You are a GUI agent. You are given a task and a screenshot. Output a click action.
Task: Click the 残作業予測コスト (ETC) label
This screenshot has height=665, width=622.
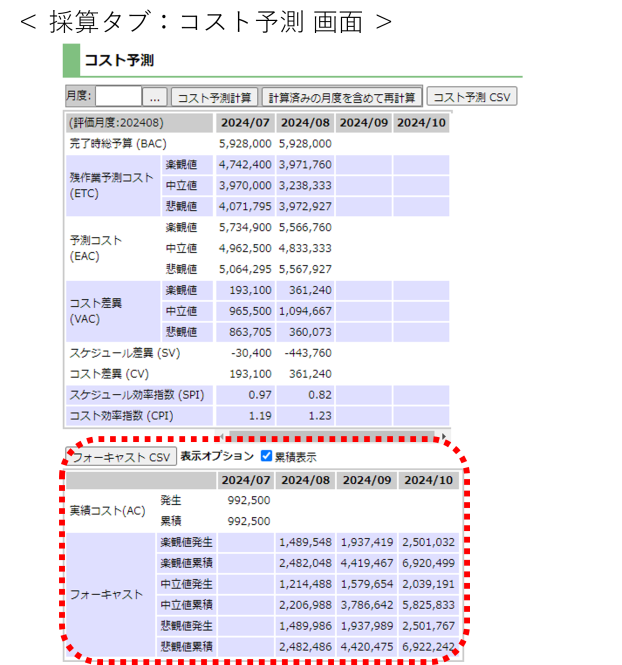[111, 185]
